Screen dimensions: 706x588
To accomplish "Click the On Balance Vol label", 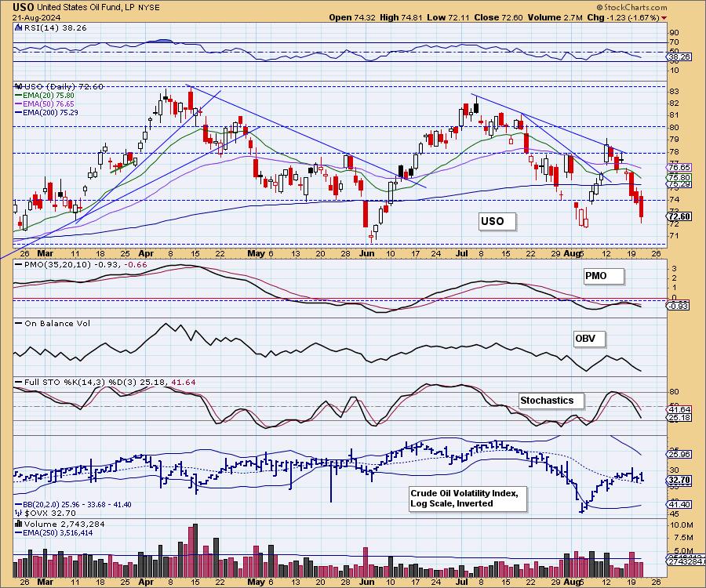I will point(53,324).
